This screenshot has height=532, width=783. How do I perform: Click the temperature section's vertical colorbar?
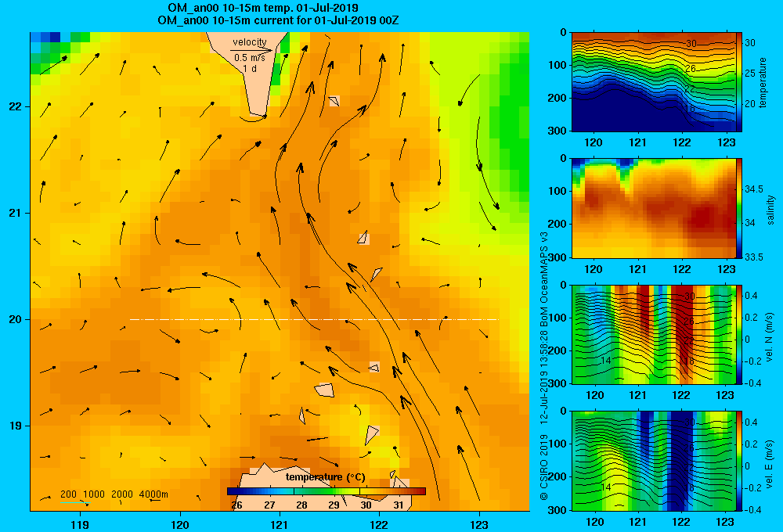tap(739, 82)
